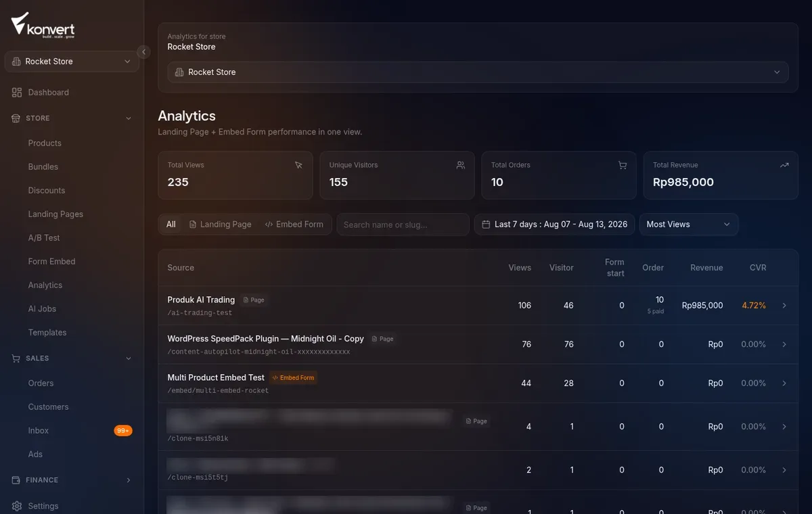Open Landing Pages in sidebar

[x=55, y=214]
